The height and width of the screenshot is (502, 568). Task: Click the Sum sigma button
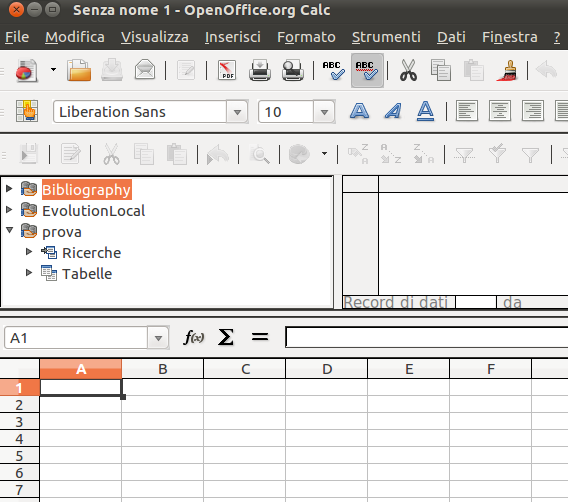[x=225, y=338]
